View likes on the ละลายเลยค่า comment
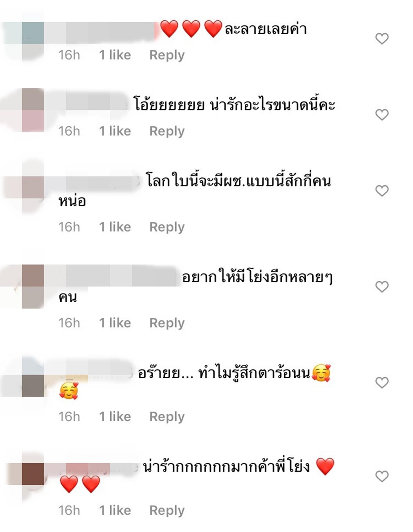The image size is (413, 532). click(115, 55)
